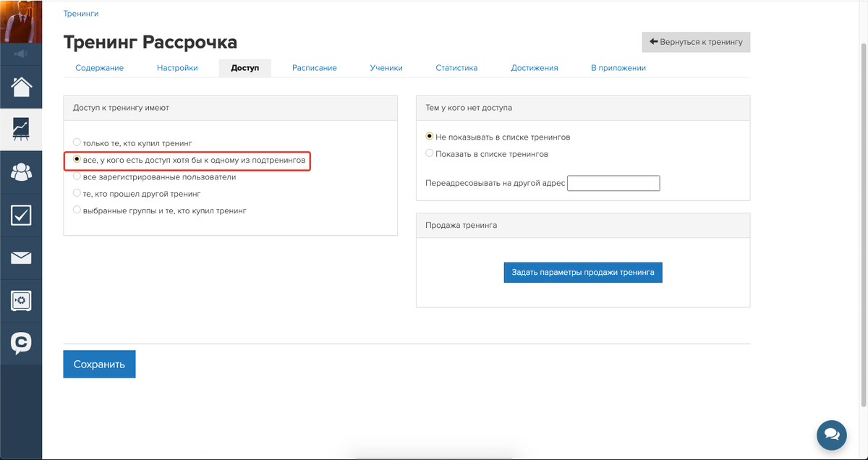
Task: Open the Статистика tab
Action: (456, 68)
